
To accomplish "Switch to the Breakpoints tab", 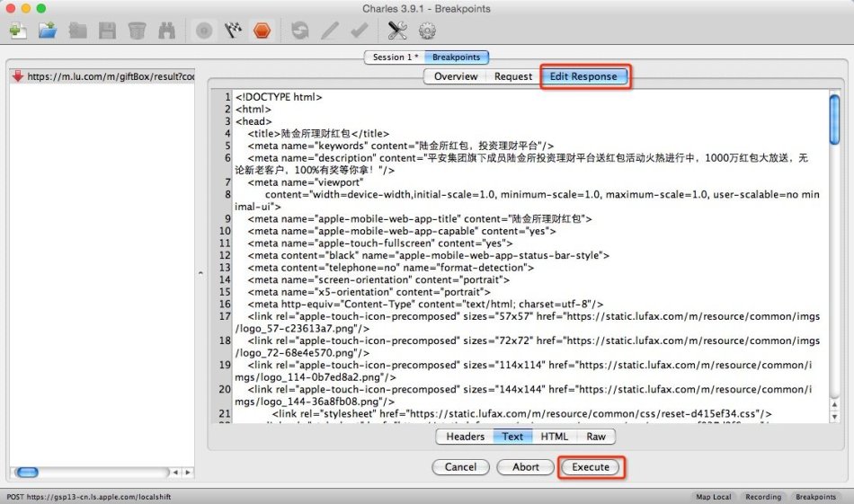I will (457, 57).
